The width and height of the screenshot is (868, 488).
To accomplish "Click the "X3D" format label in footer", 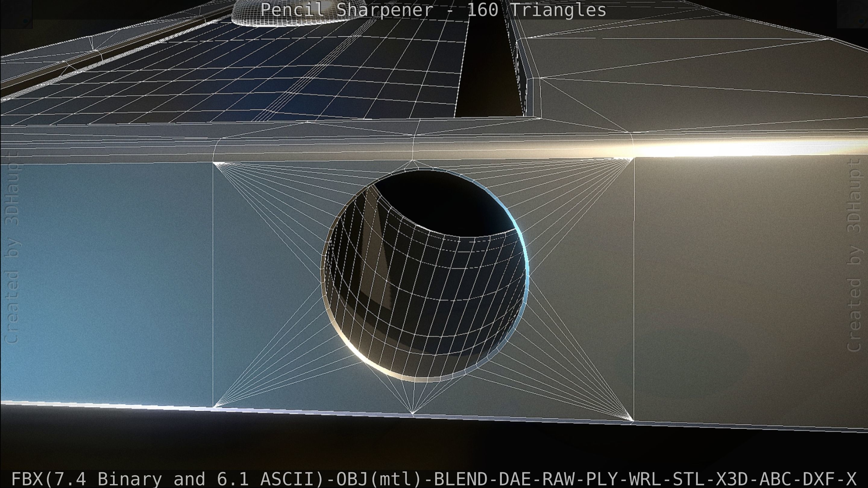I will click(732, 479).
